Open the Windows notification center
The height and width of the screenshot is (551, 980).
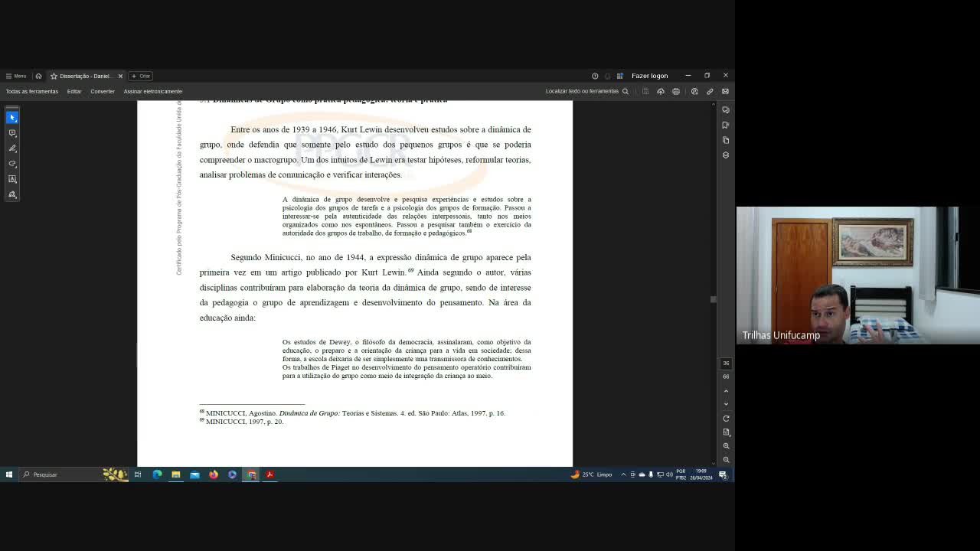coord(723,474)
